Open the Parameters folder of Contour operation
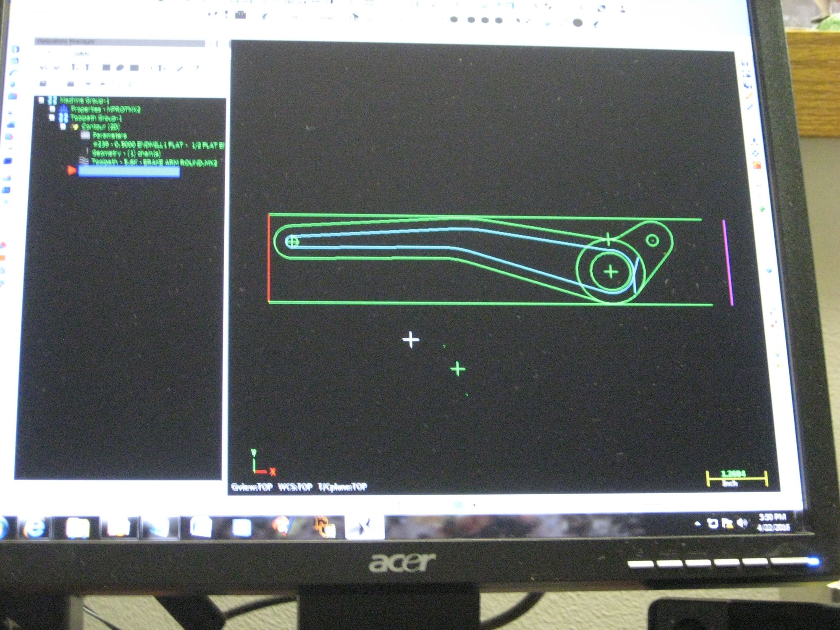 [x=109, y=136]
